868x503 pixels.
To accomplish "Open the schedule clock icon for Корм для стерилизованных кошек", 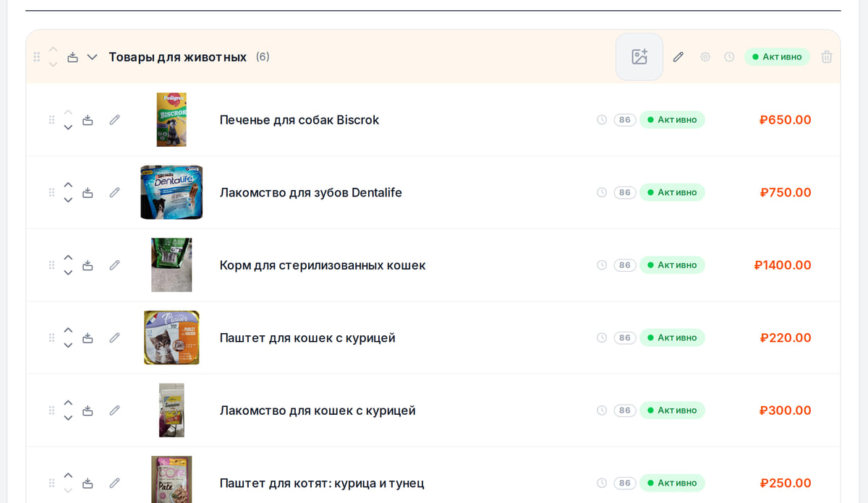I will tap(602, 265).
